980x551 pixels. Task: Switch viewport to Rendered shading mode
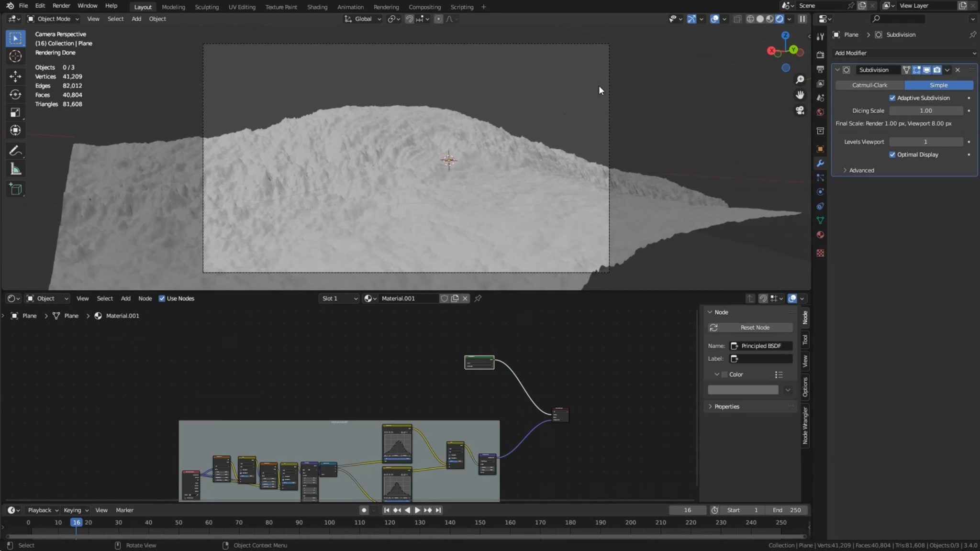(x=780, y=19)
